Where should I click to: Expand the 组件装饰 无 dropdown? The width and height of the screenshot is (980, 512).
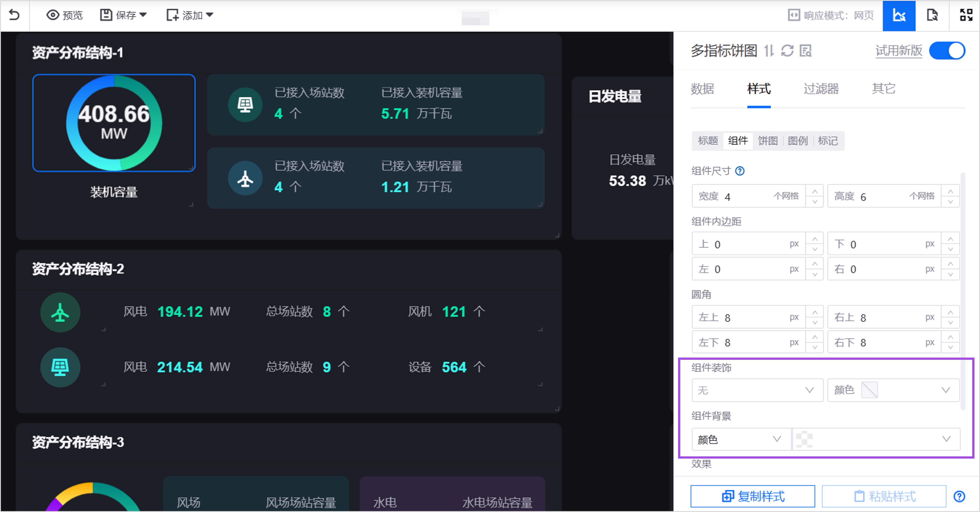757,390
